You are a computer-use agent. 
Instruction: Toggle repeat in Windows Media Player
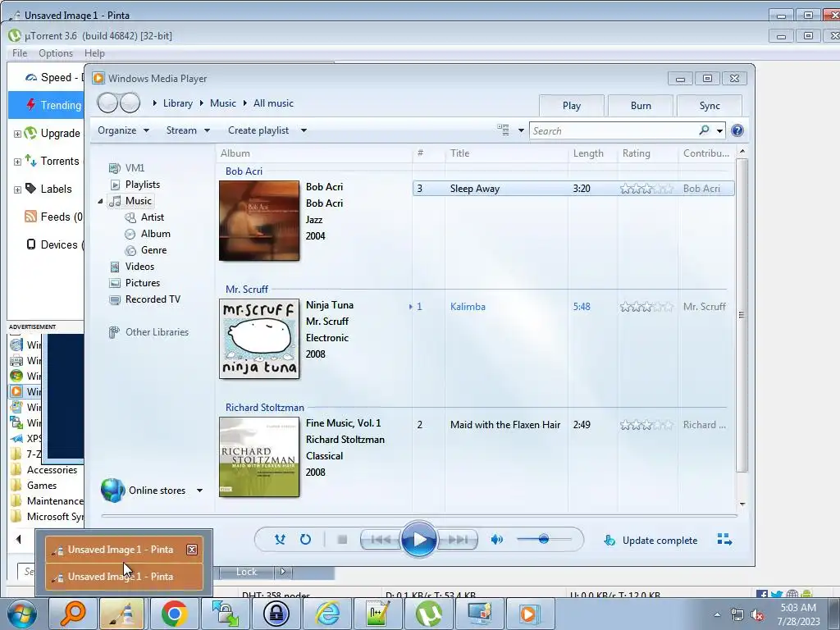[305, 540]
